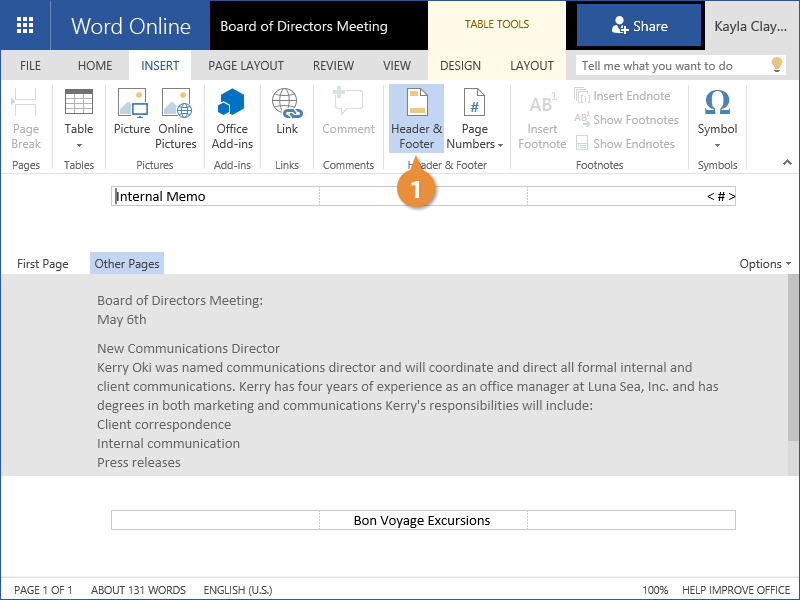Click the Share button
Image resolution: width=800 pixels, height=600 pixels.
coord(639,25)
